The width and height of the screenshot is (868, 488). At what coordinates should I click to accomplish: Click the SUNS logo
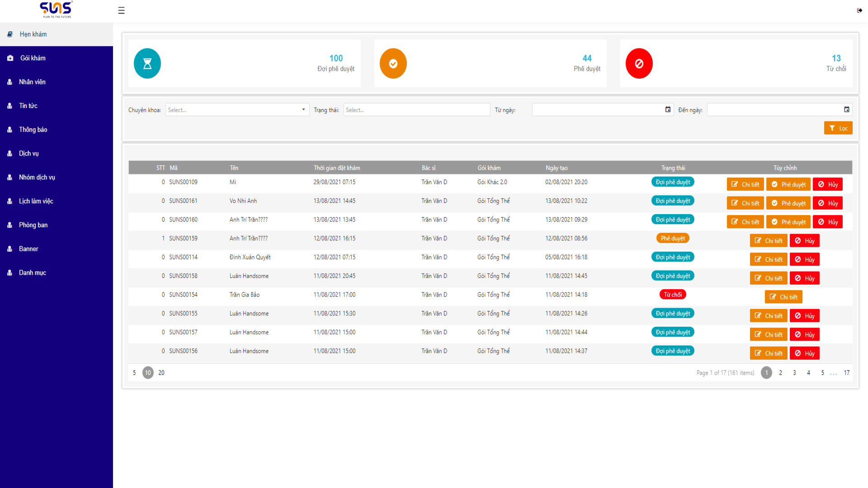(x=57, y=9)
